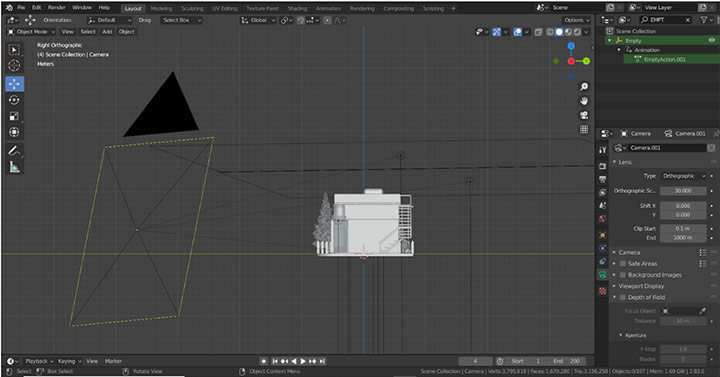Switch to Wireframe viewport shading
This screenshot has height=377, width=720.
[x=550, y=32]
